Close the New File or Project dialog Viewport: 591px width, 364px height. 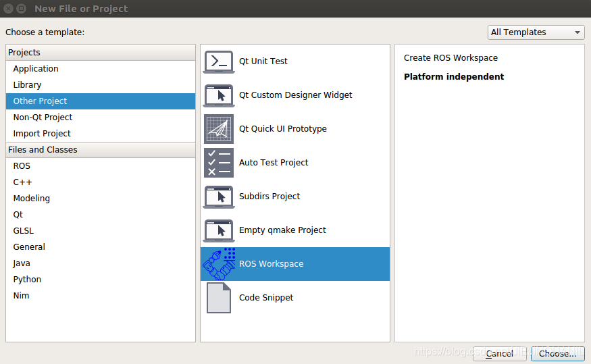click(x=9, y=8)
